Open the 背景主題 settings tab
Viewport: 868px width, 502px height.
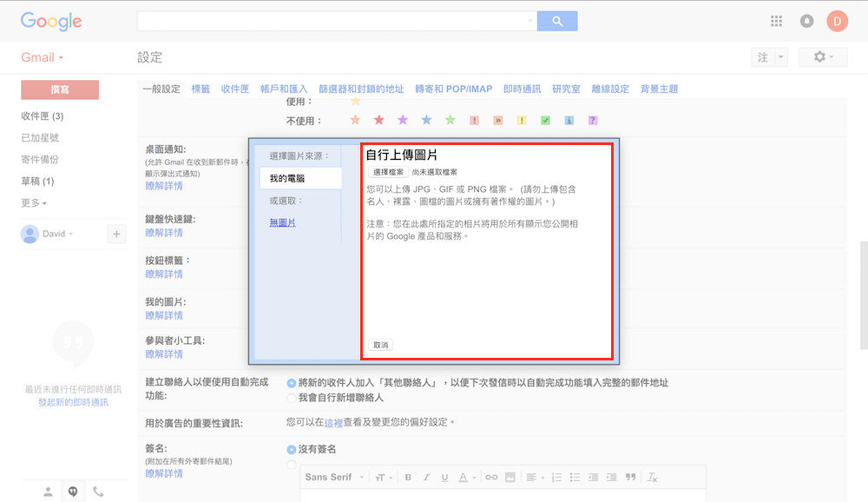[x=659, y=89]
